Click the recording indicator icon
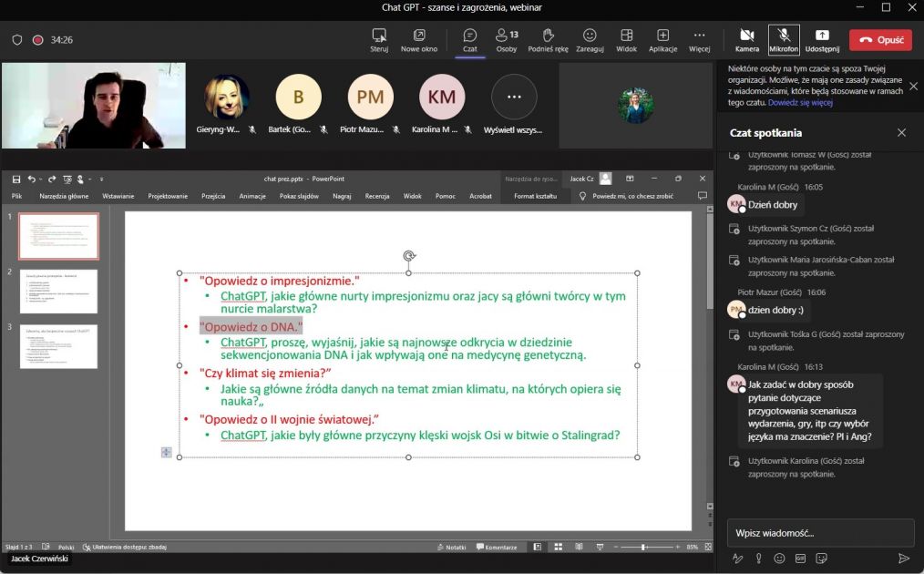 point(37,40)
